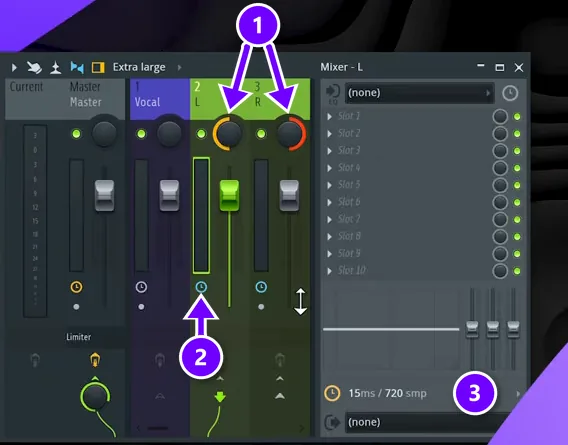Select the Vocal mixer track header
568x445 pixels.
160,98
